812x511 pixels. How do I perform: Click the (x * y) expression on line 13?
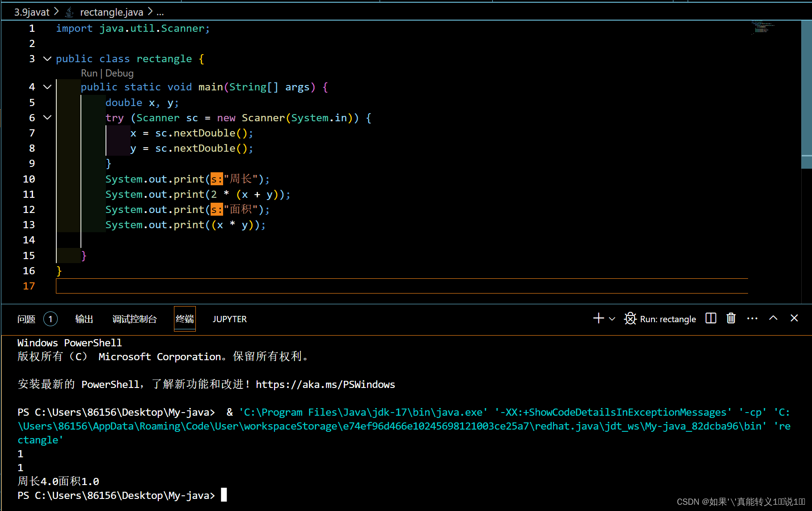[233, 225]
